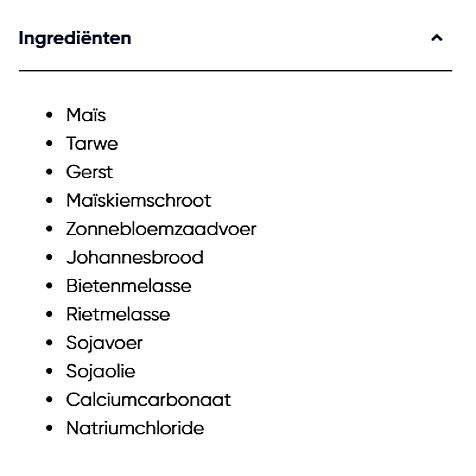476x476 pixels.
Task: Click the bullet beside Johannesbrood
Action: tap(49, 258)
